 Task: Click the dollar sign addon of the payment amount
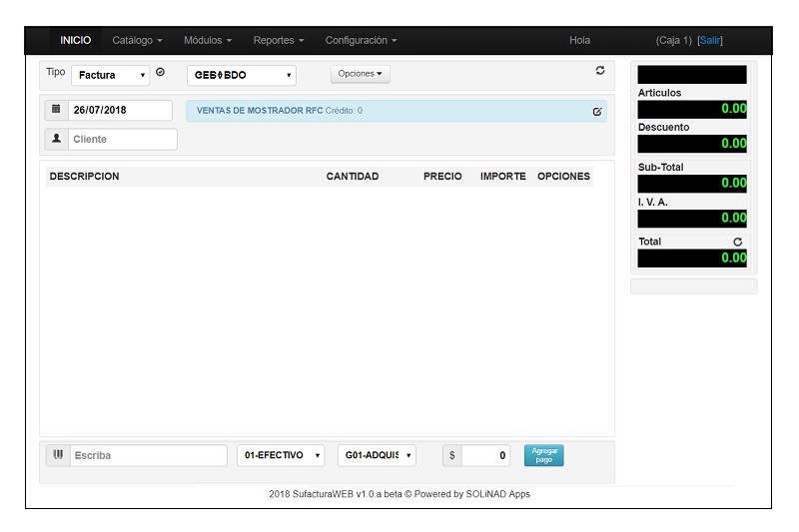[452, 455]
